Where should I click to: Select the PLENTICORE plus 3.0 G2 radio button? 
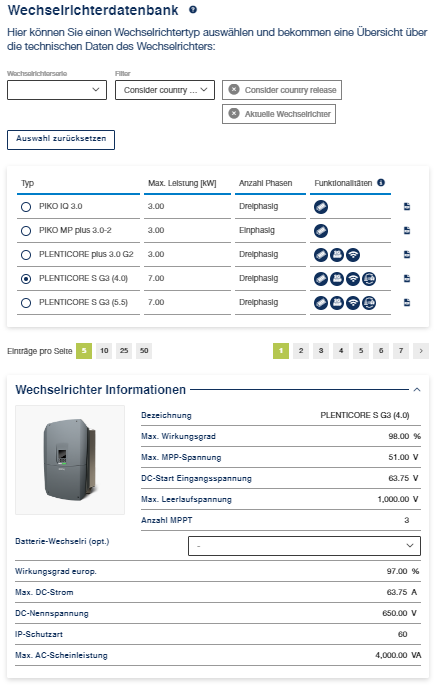click(26, 255)
